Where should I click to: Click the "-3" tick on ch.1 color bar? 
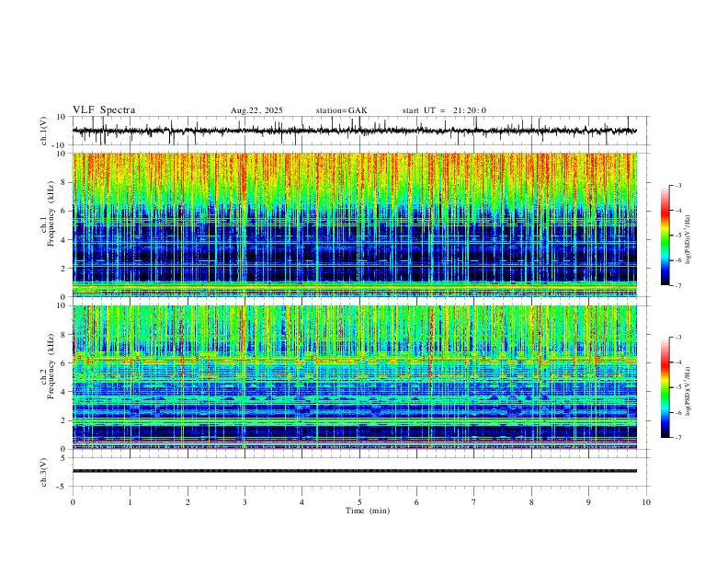point(677,185)
